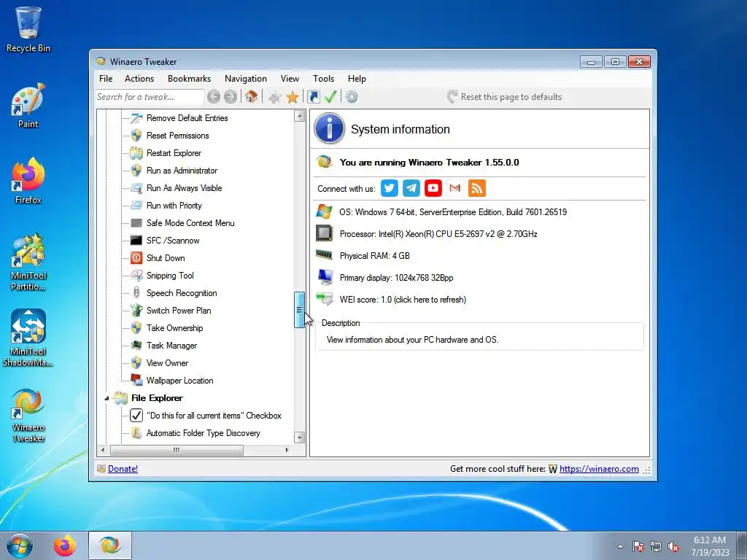Click the Search for a tweak field
Viewport: 747px width, 560px height.
pos(149,97)
